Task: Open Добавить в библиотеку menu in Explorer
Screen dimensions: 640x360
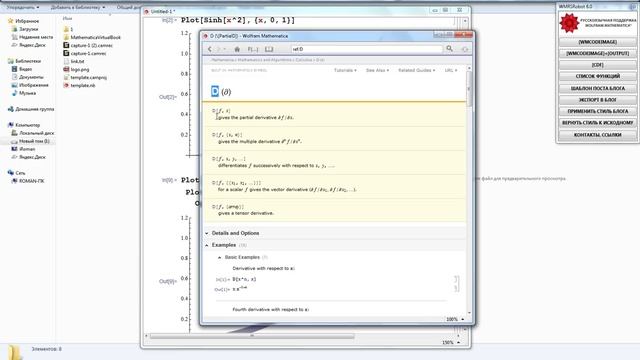Action: (x=78, y=7)
